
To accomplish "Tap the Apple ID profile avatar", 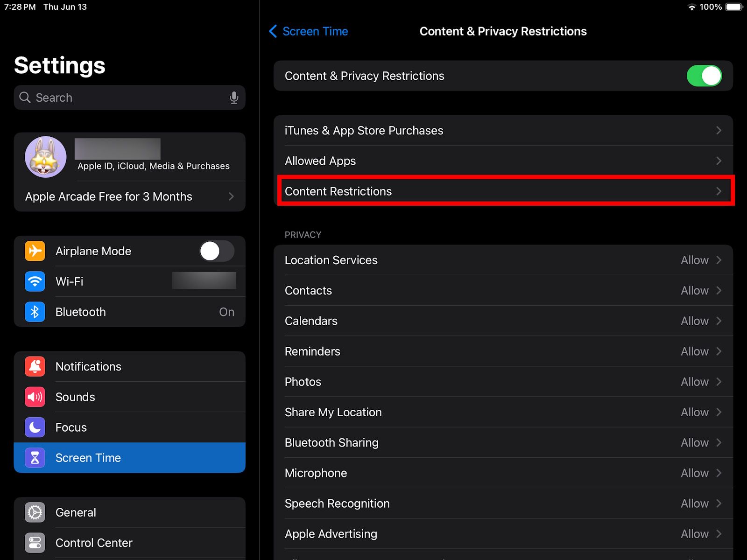I will click(46, 157).
